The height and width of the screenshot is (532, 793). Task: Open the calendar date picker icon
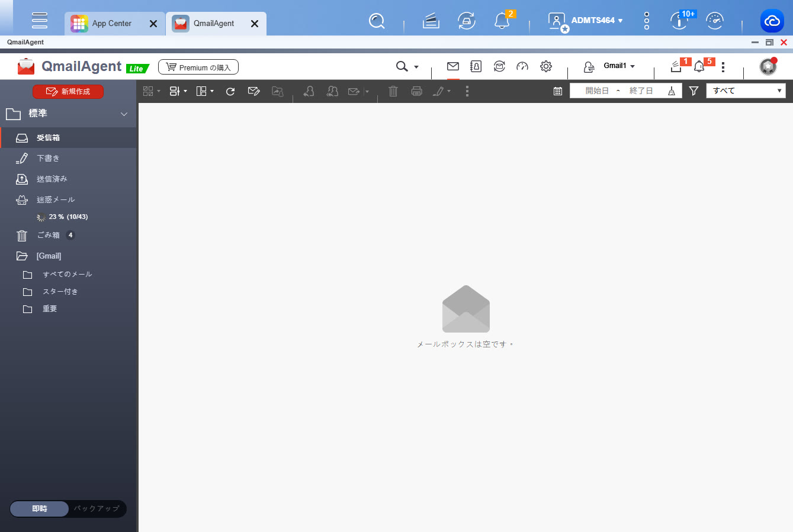click(x=558, y=91)
